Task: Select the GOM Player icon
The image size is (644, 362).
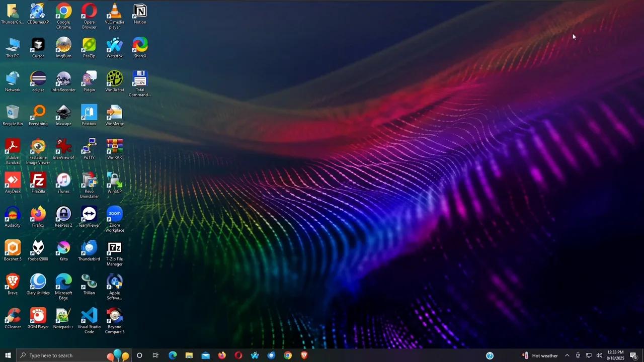Action: coord(38,318)
